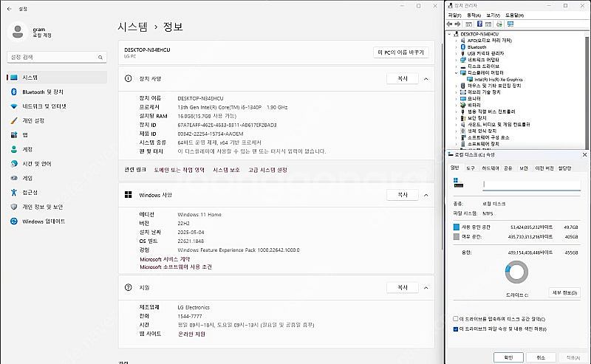Switch to the 공유 tab in disk properties
The image size is (591, 364).
[x=508, y=168]
